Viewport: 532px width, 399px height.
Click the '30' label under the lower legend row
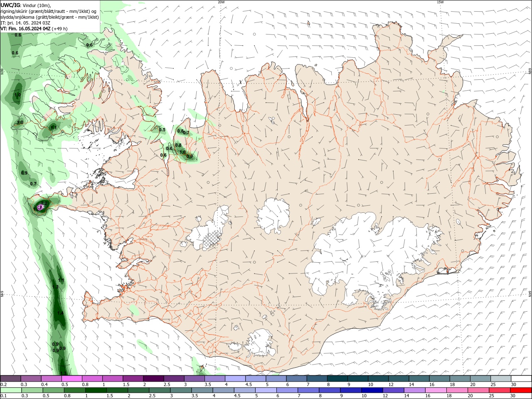pyautogui.click(x=514, y=396)
